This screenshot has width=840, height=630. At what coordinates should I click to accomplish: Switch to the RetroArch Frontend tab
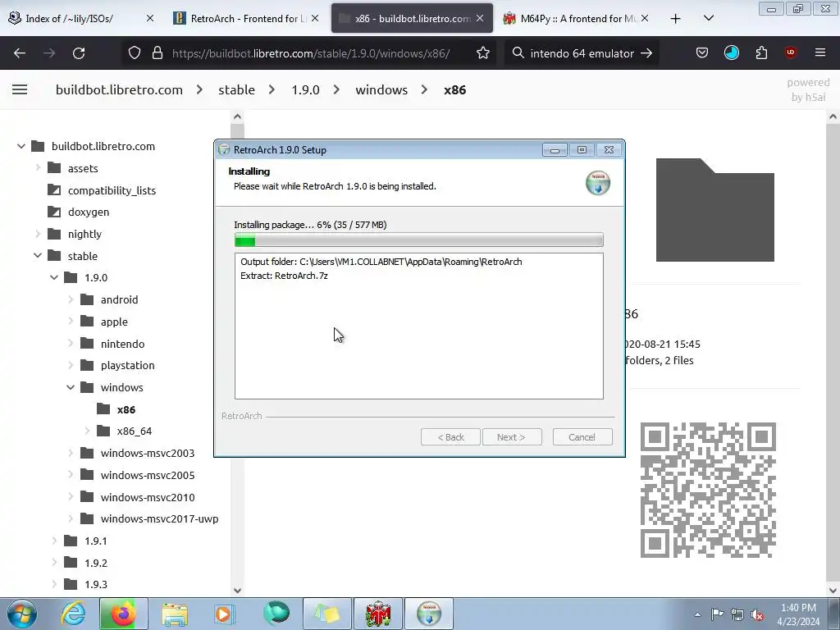[240, 19]
